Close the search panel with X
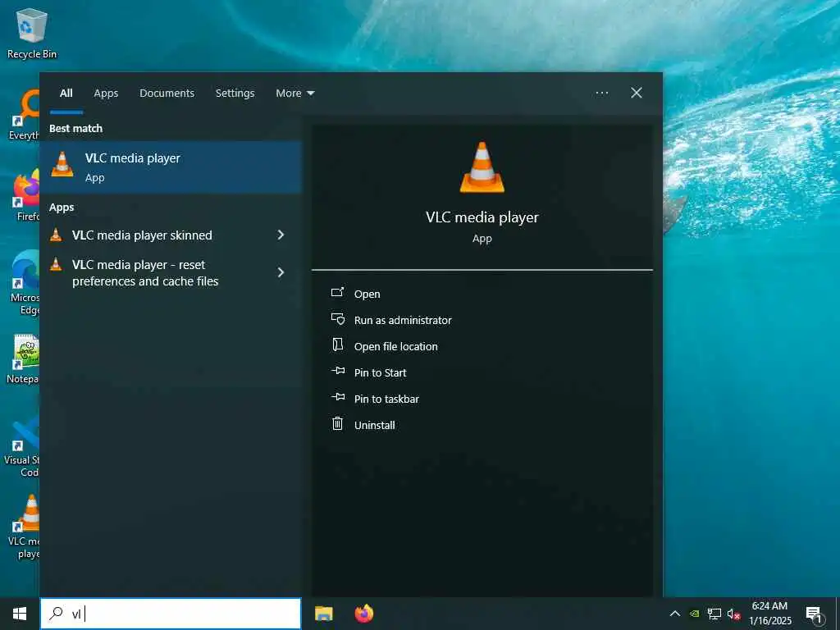 (637, 93)
